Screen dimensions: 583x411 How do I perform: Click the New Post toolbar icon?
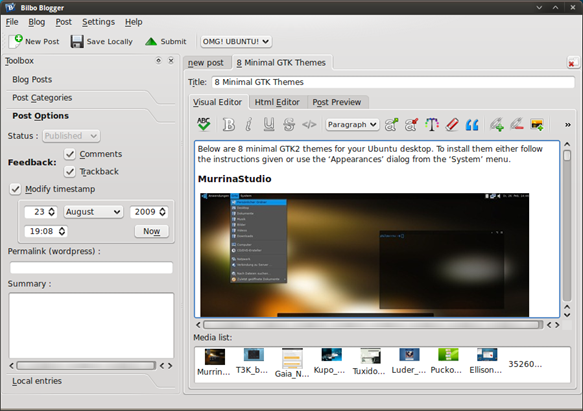[16, 41]
